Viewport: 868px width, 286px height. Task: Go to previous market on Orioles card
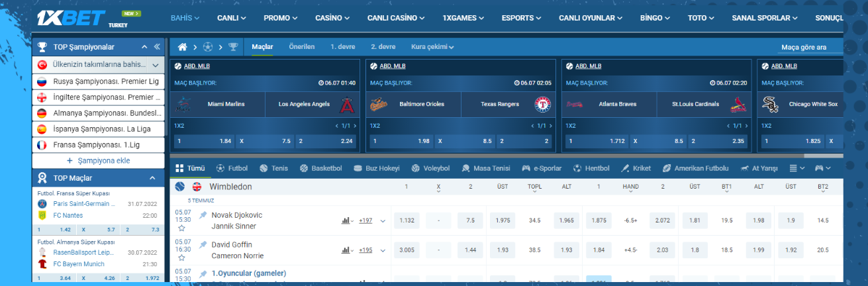point(532,126)
